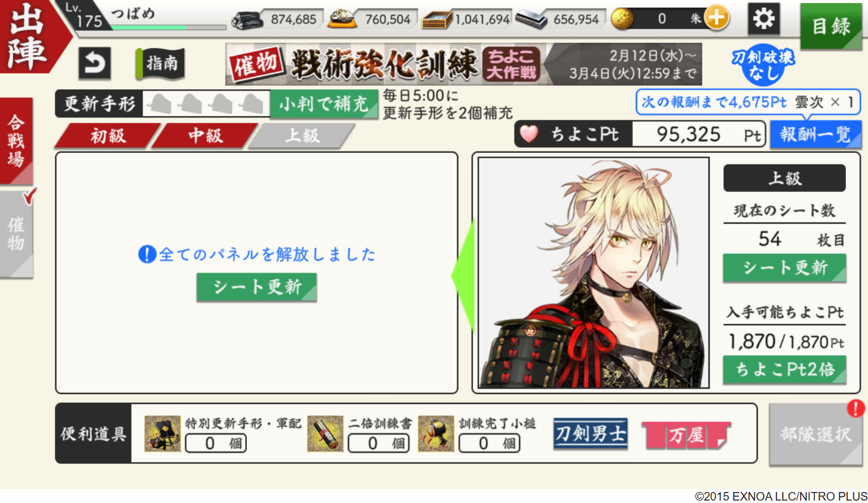Select the 訓練完了小槌 mallet icon
Image resolution: width=868 pixels, height=503 pixels.
(x=436, y=433)
